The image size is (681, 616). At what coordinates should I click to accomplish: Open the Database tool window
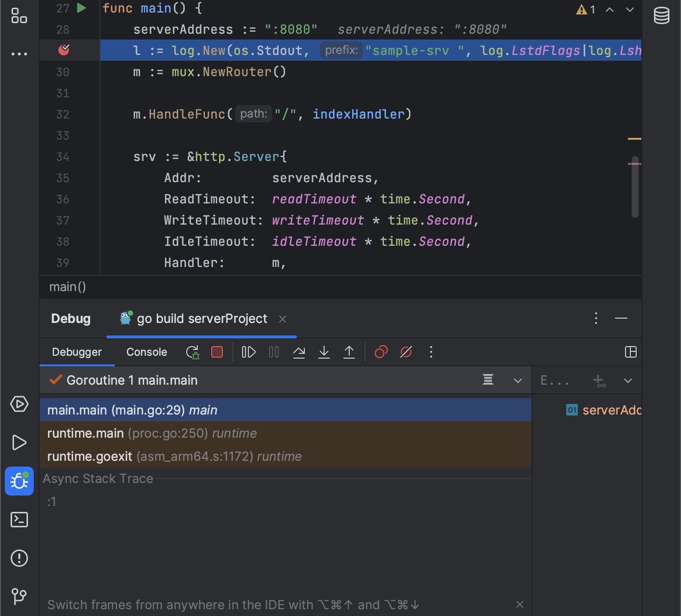661,15
